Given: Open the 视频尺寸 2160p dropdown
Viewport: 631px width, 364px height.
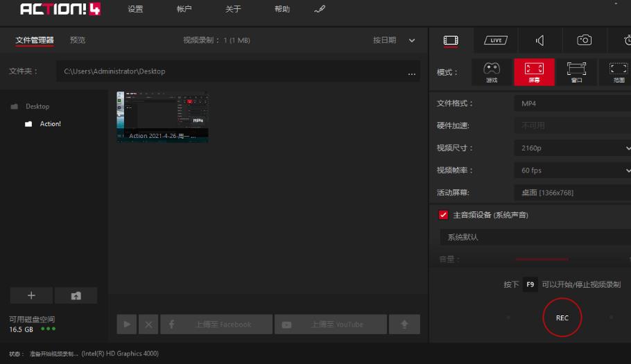Looking at the screenshot, I should [x=573, y=148].
